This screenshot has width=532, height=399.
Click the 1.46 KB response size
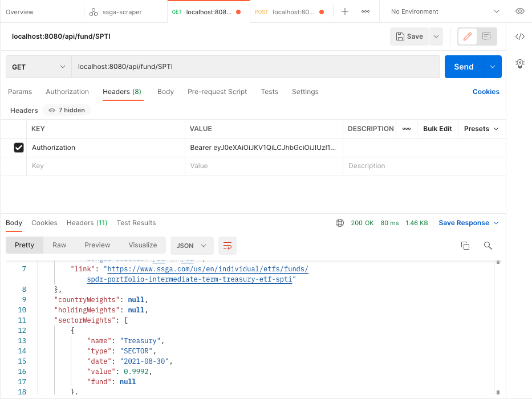tap(417, 223)
